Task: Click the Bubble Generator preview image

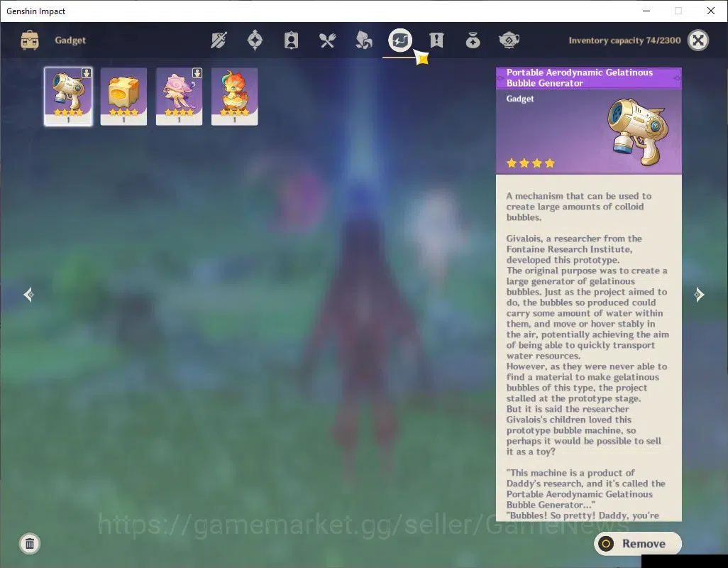Action: [639, 131]
